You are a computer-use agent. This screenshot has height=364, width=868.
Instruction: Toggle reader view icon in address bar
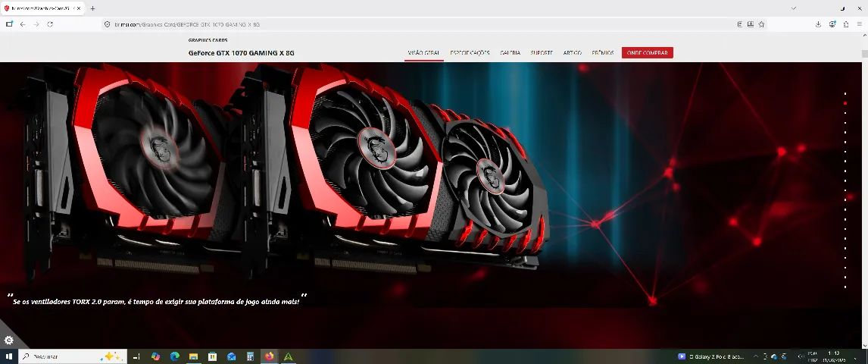click(x=739, y=24)
